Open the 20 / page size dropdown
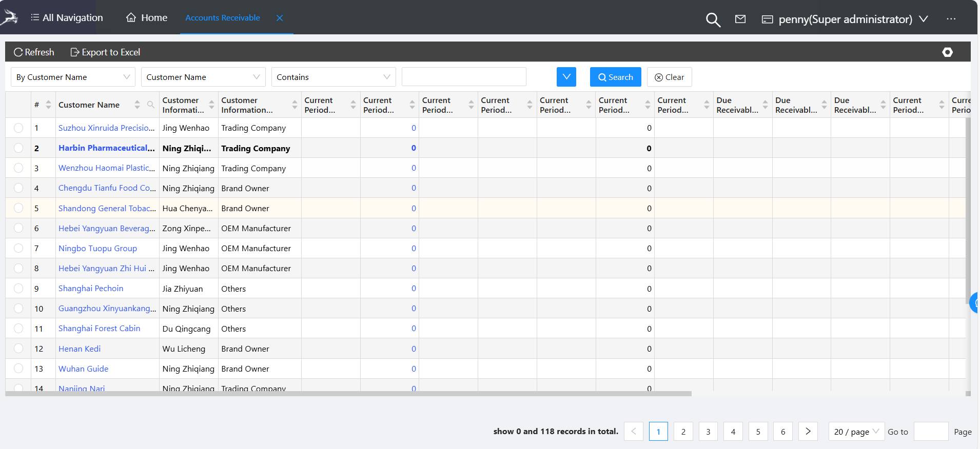This screenshot has width=980, height=449. pos(856,432)
